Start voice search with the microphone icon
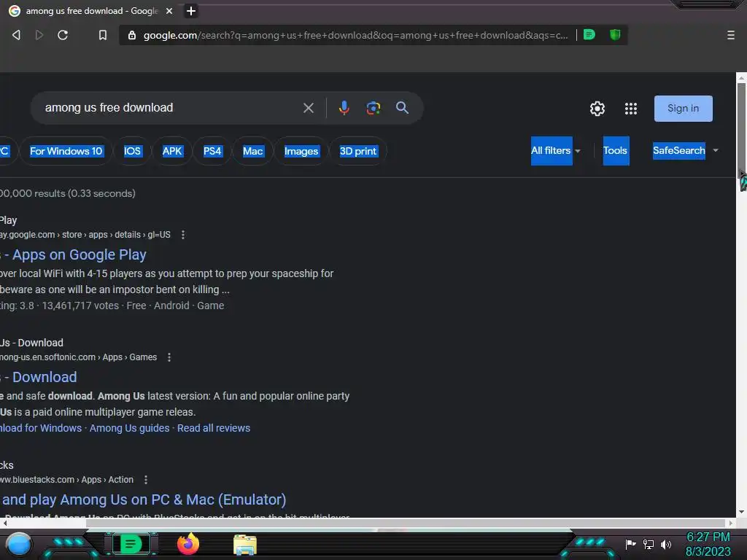The height and width of the screenshot is (560, 747). 344,108
